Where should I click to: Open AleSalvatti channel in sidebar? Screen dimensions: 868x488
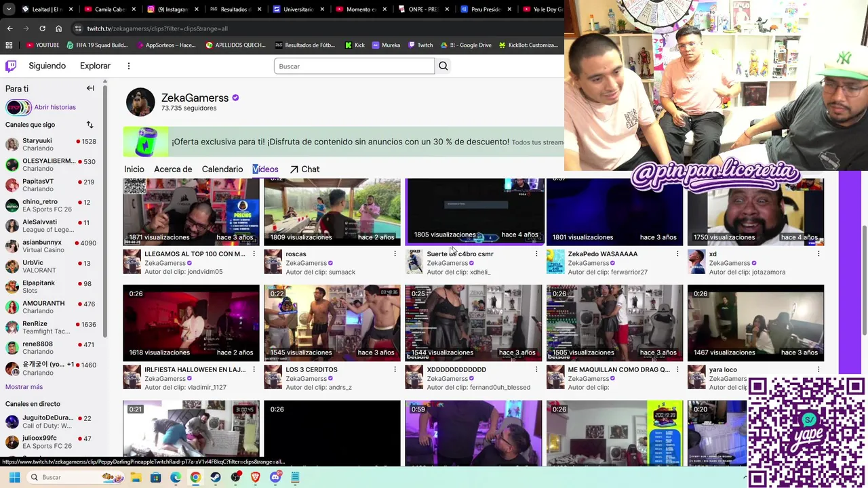pos(51,226)
